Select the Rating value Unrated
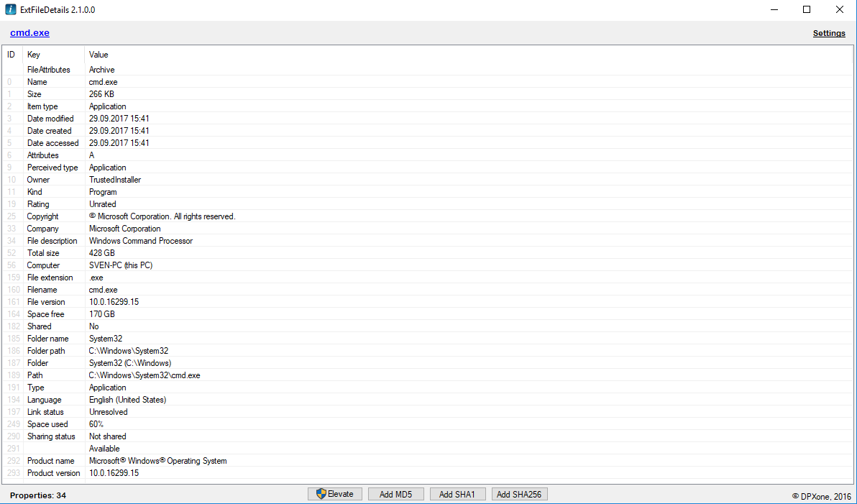 point(102,204)
